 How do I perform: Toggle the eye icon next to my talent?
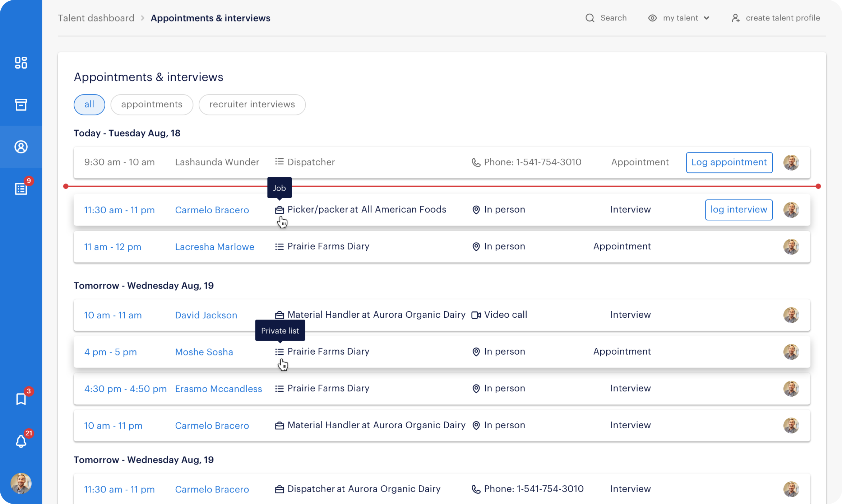(652, 18)
